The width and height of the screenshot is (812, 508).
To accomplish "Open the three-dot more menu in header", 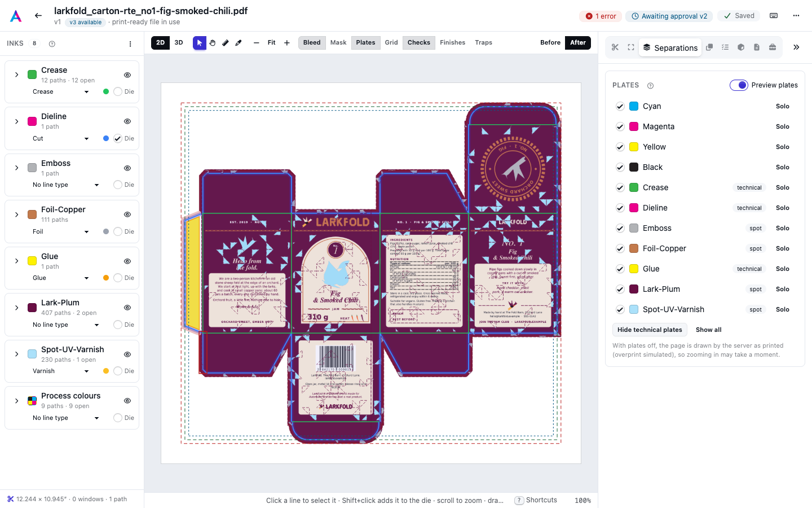I will [796, 16].
